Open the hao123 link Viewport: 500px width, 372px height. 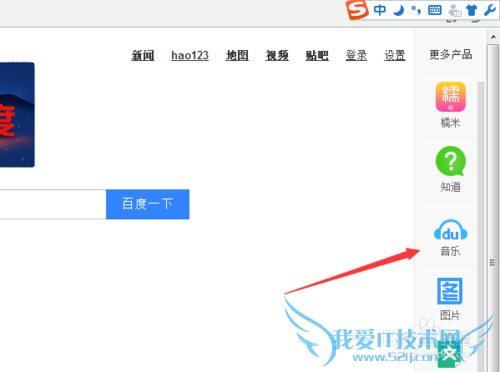click(190, 55)
